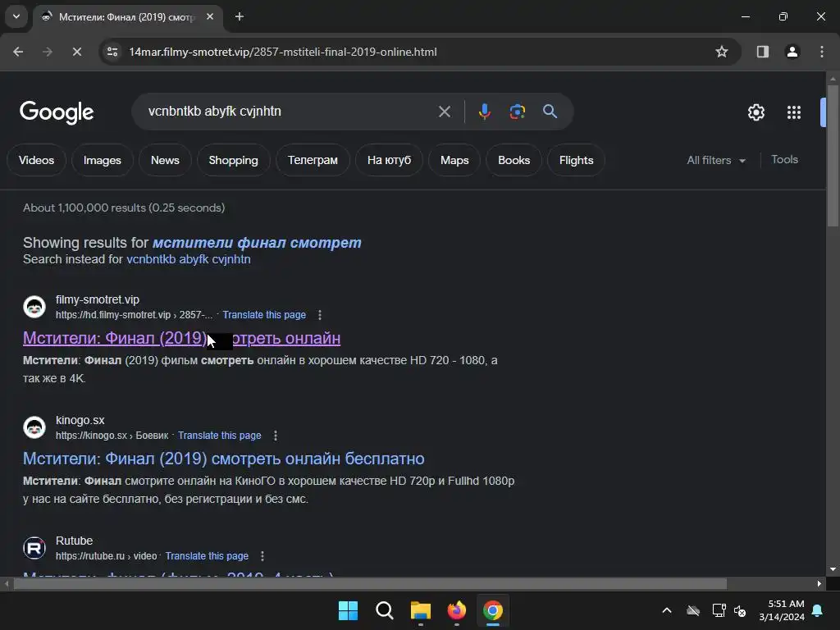Viewport: 840px width, 630px height.
Task: Open kinogo.sx Мстители: Финал смотреть онлайн бесплатно
Action: click(x=223, y=459)
